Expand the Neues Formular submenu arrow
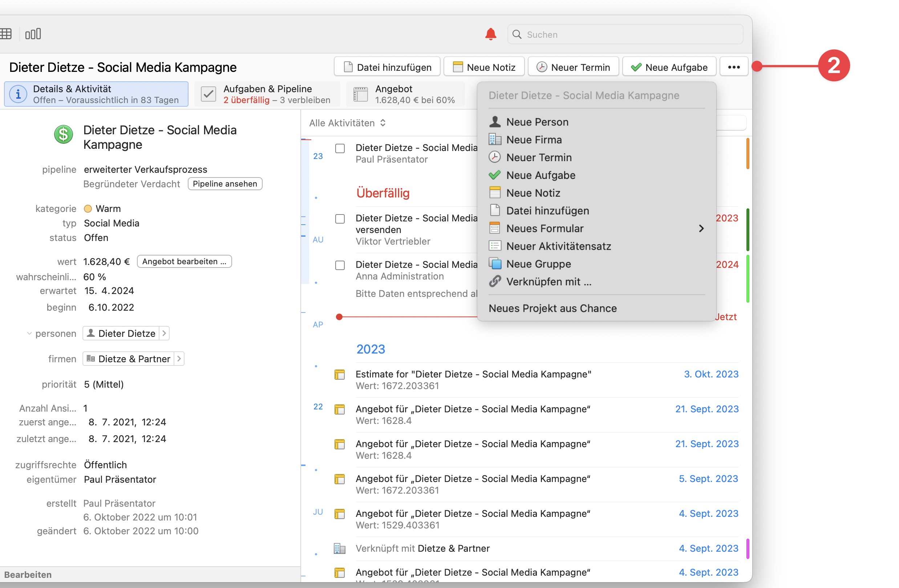The height and width of the screenshot is (588, 899). pos(701,228)
